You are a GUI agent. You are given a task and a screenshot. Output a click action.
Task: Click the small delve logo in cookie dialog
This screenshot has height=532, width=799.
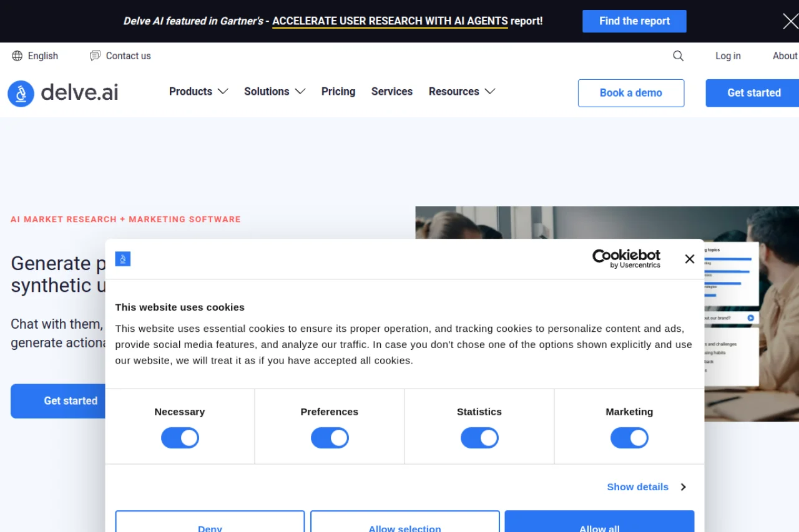click(123, 259)
